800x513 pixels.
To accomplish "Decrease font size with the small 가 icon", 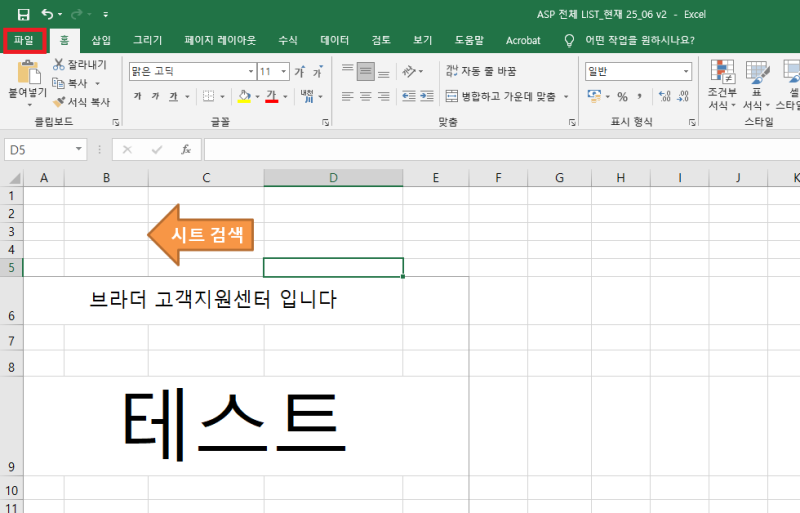I will tap(318, 71).
